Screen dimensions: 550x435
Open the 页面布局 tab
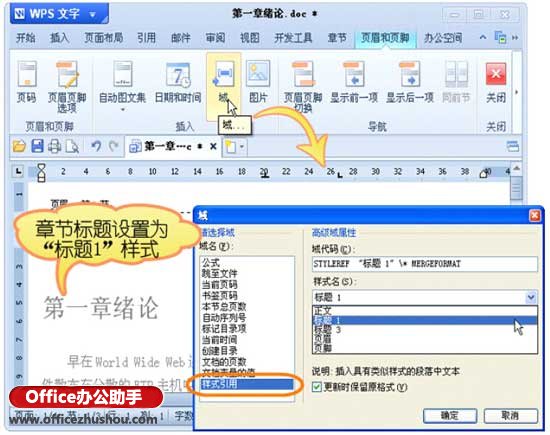point(103,38)
